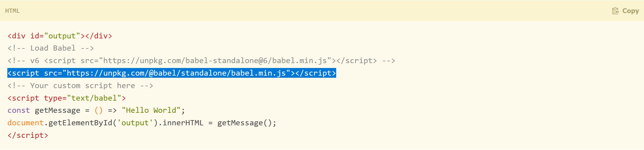This screenshot has width=644, height=150.
Task: Click the const keyword
Action: point(19,110)
